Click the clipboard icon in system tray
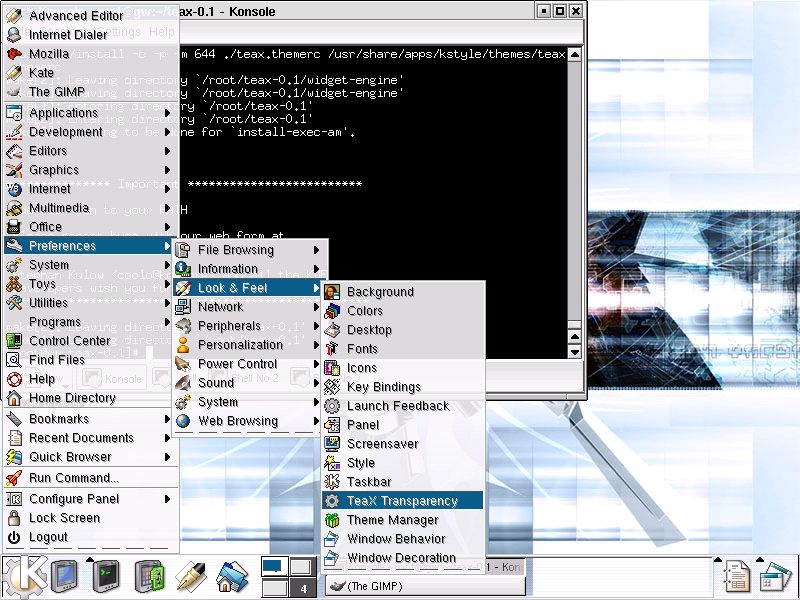 [737, 577]
